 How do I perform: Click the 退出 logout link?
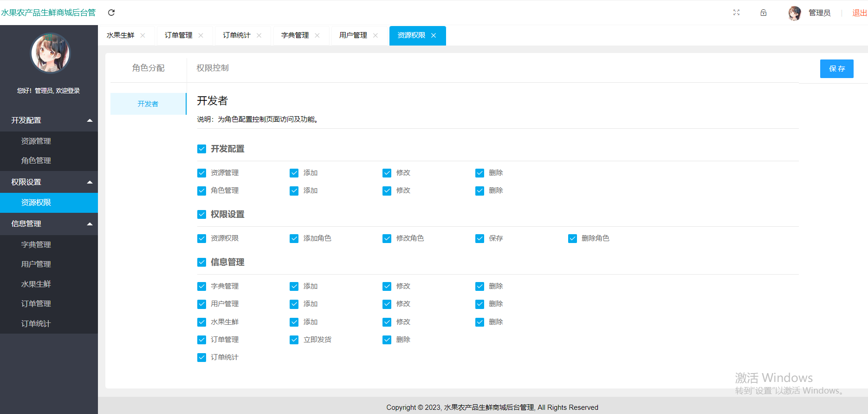[x=859, y=13]
